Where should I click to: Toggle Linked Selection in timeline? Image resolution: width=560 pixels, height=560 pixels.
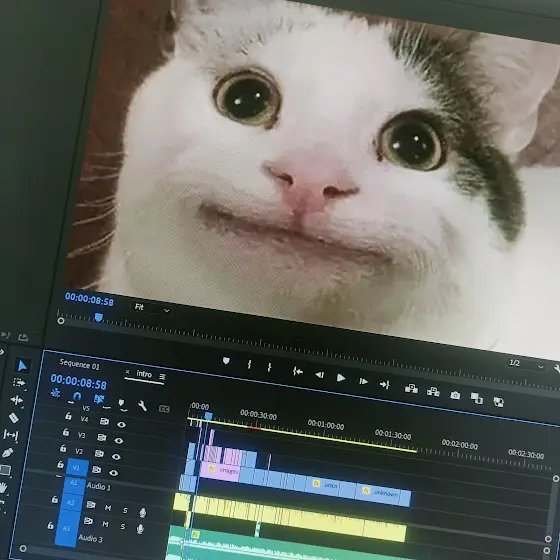click(99, 399)
